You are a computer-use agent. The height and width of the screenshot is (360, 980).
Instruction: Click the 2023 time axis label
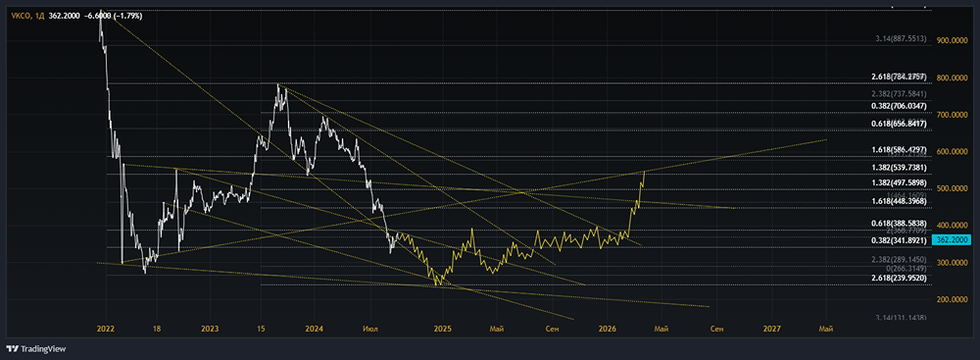[211, 328]
